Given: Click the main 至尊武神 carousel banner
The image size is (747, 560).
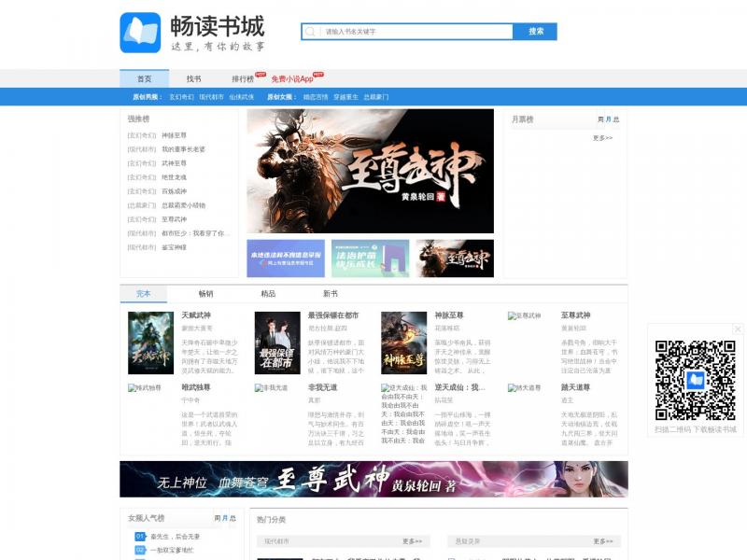Looking at the screenshot, I should 370,171.
